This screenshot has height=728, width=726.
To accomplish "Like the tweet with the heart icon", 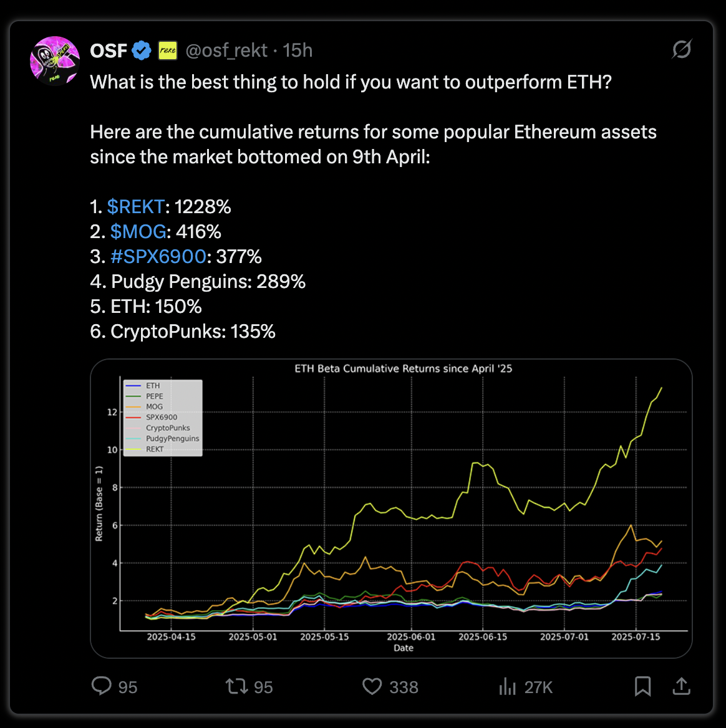I will [x=372, y=686].
